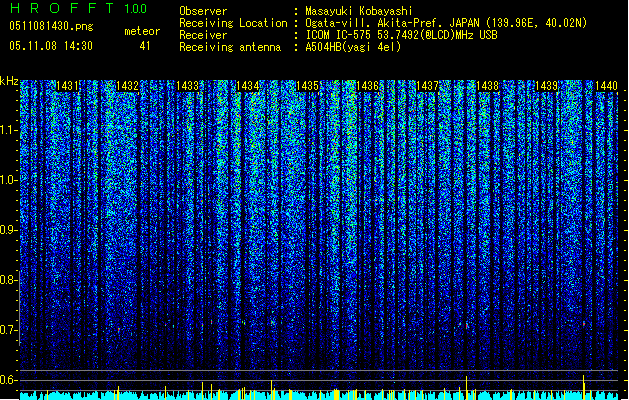This screenshot has height=400, width=629.
Task: Select the 1436 time marker
Action: pyautogui.click(x=367, y=86)
